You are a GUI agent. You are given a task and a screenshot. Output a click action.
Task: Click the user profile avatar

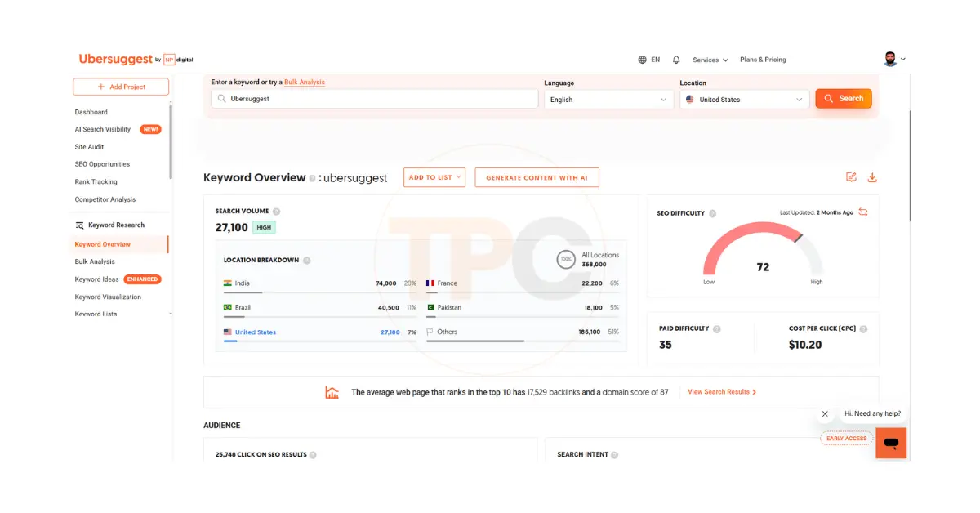890,59
